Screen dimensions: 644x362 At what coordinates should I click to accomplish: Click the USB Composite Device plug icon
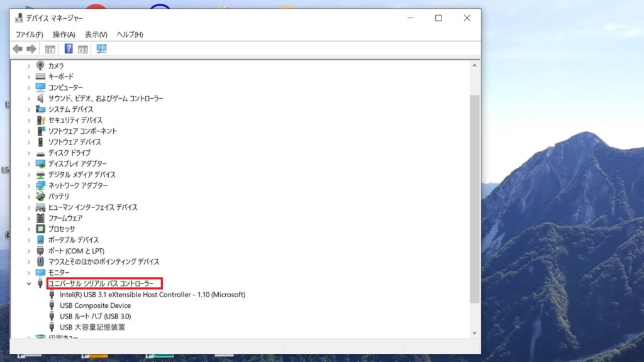coord(52,305)
